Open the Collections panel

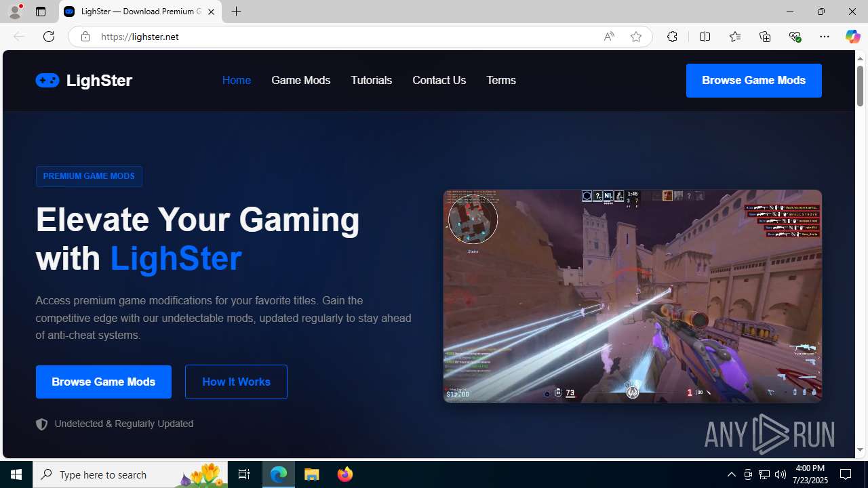[765, 37]
